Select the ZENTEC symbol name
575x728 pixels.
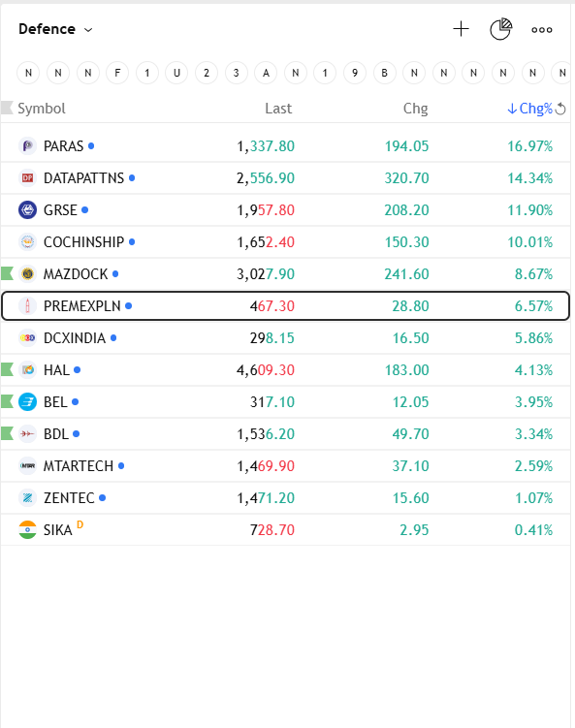click(x=69, y=498)
